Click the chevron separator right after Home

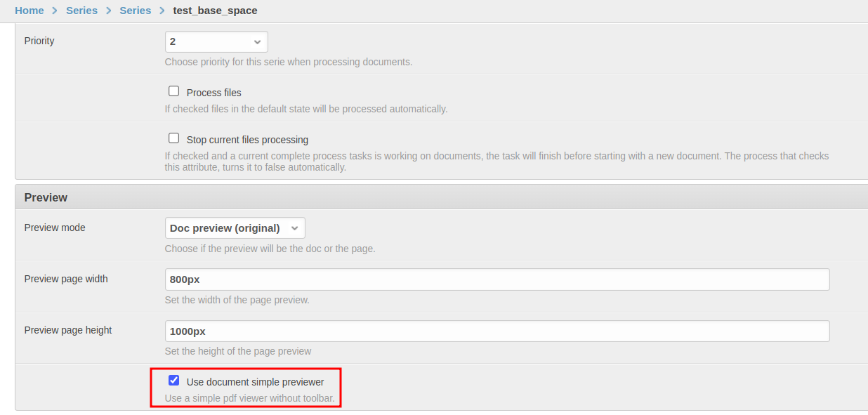pyautogui.click(x=55, y=11)
